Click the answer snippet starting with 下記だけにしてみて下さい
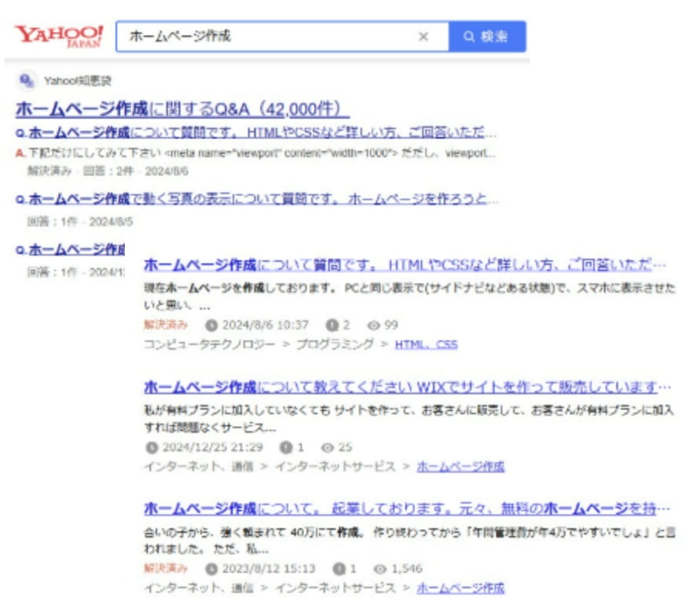 (256, 153)
